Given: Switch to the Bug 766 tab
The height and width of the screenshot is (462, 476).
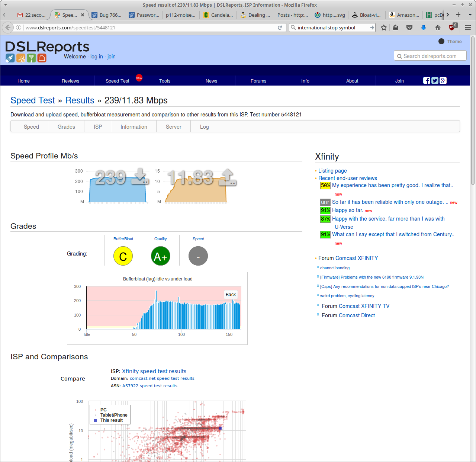Looking at the screenshot, I should coord(107,15).
